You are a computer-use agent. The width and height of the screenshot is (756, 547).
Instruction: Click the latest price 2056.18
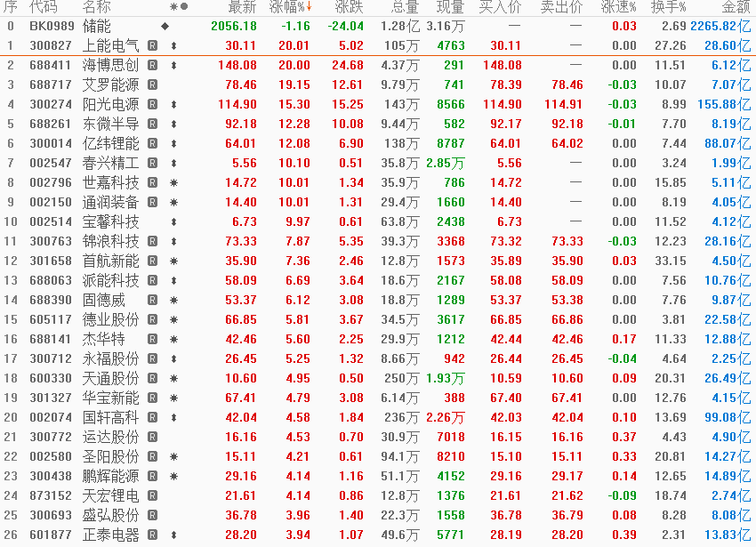234,26
